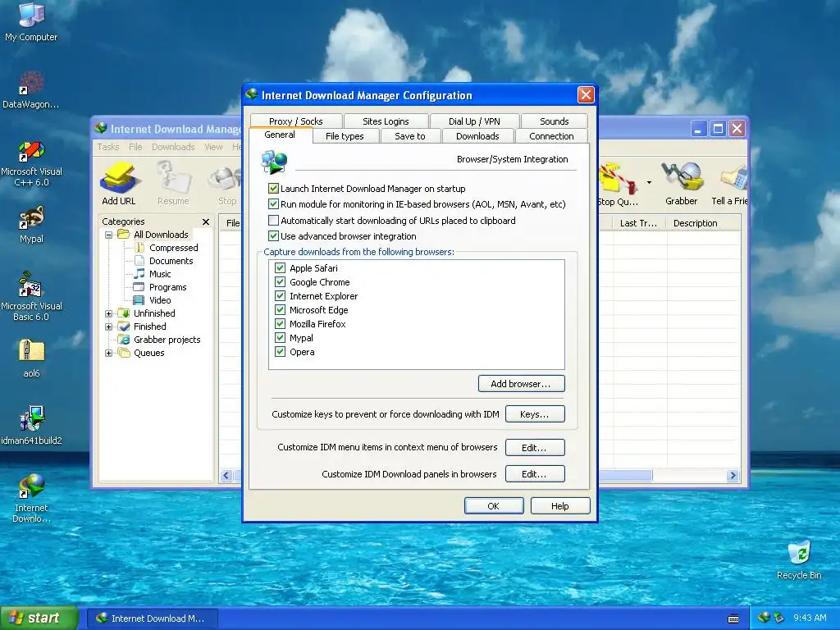The width and height of the screenshot is (840, 630).
Task: Expand the Queues tree node
Action: (x=109, y=353)
